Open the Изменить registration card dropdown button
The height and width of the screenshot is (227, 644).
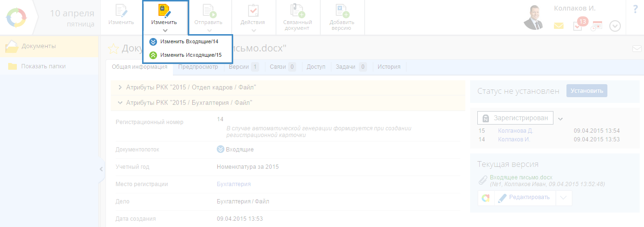click(x=165, y=17)
